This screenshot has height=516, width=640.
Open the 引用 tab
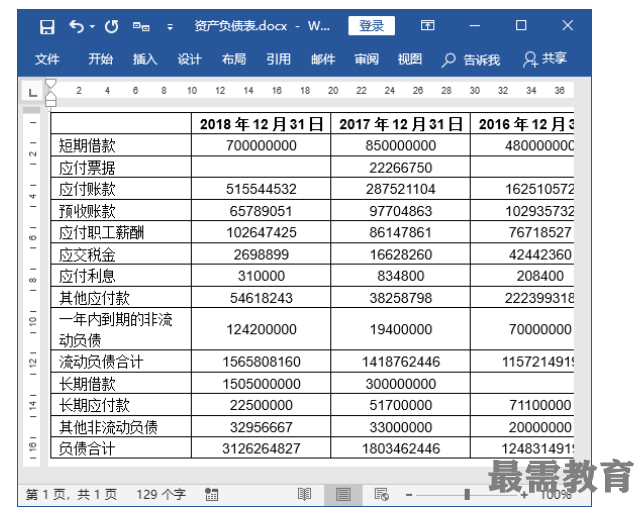click(278, 59)
